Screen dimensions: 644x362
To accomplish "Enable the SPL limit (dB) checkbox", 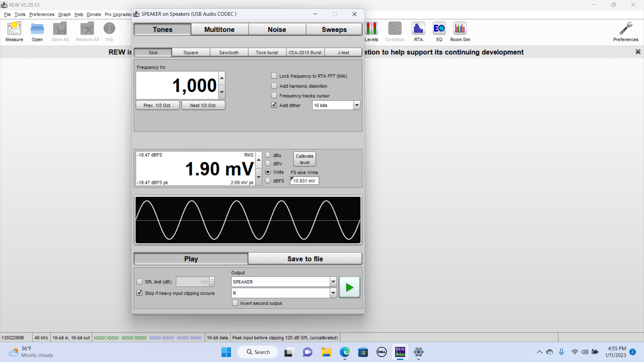I will click(x=140, y=282).
